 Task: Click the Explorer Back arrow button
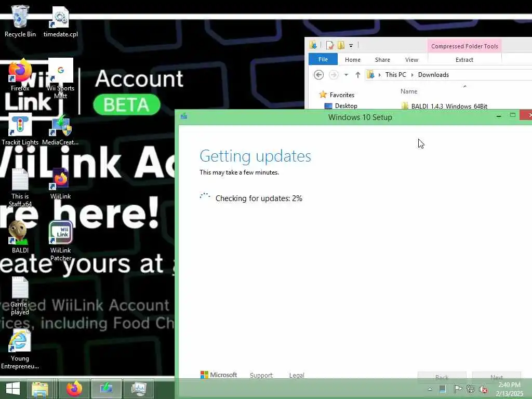pyautogui.click(x=318, y=75)
